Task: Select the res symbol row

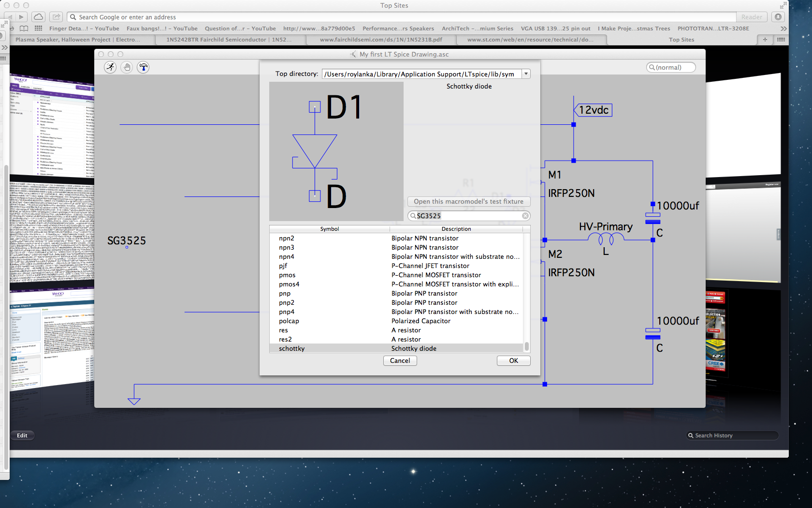Action: click(396, 330)
